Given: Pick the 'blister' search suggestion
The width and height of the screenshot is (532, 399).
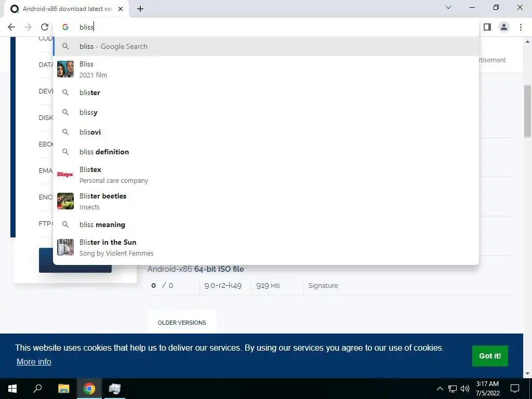Looking at the screenshot, I should pyautogui.click(x=266, y=92).
